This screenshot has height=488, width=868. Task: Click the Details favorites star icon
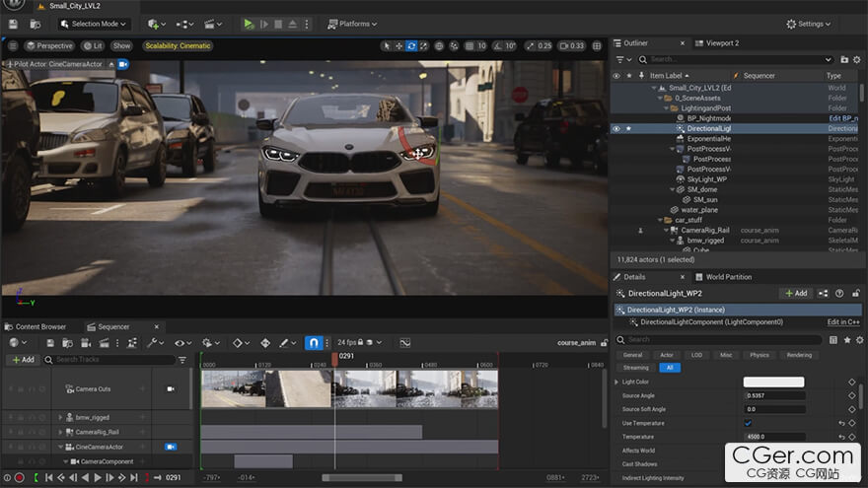[x=847, y=340]
